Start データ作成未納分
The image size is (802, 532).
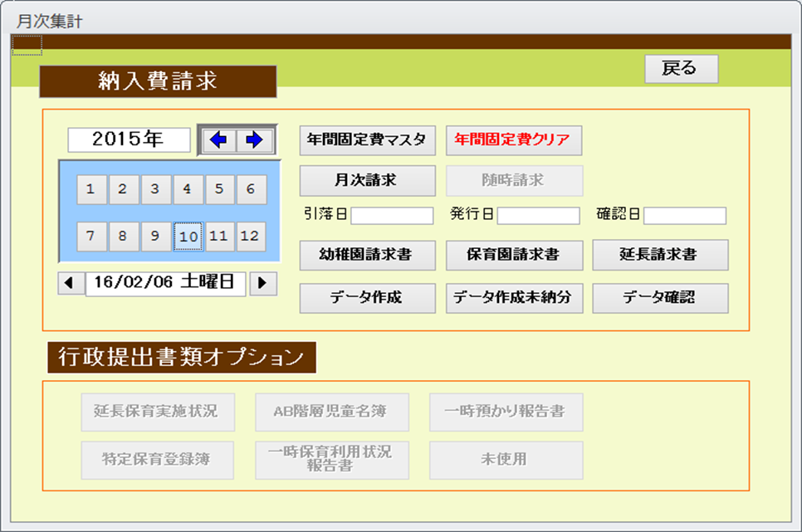pyautogui.click(x=514, y=298)
